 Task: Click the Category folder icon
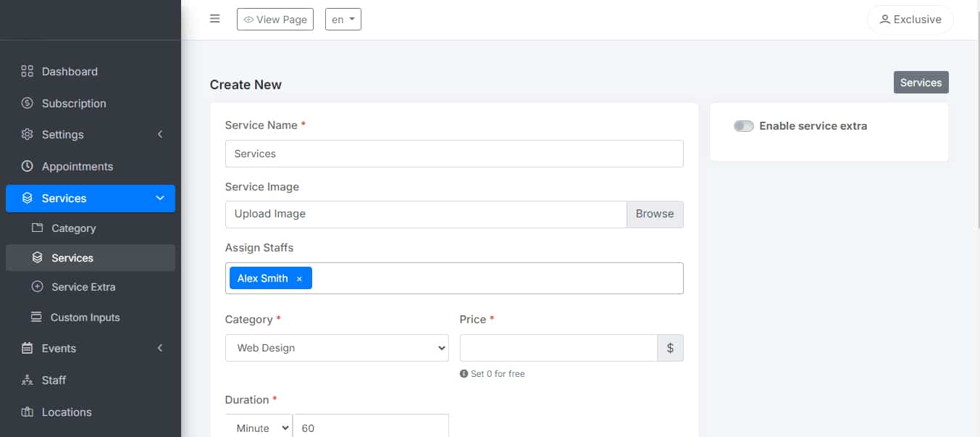(38, 228)
